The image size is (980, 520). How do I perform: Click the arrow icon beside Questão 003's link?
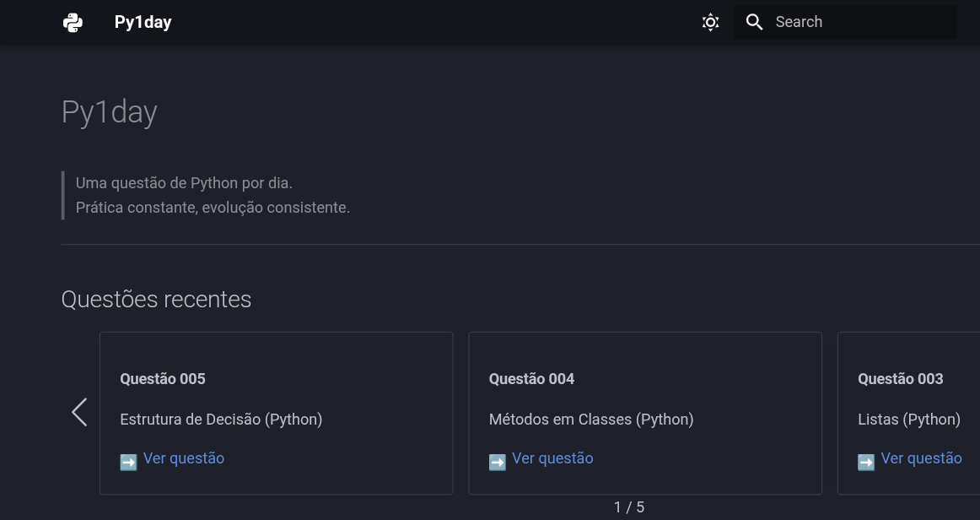865,462
